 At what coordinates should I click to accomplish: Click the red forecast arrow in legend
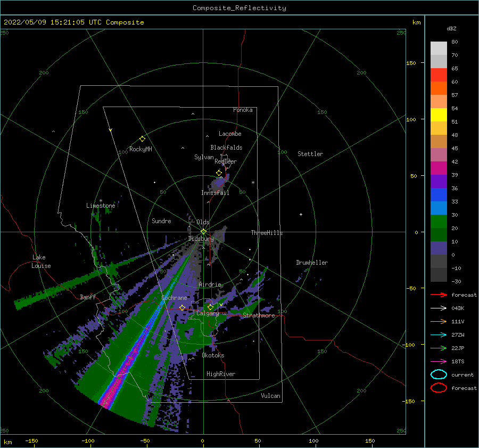point(439,295)
